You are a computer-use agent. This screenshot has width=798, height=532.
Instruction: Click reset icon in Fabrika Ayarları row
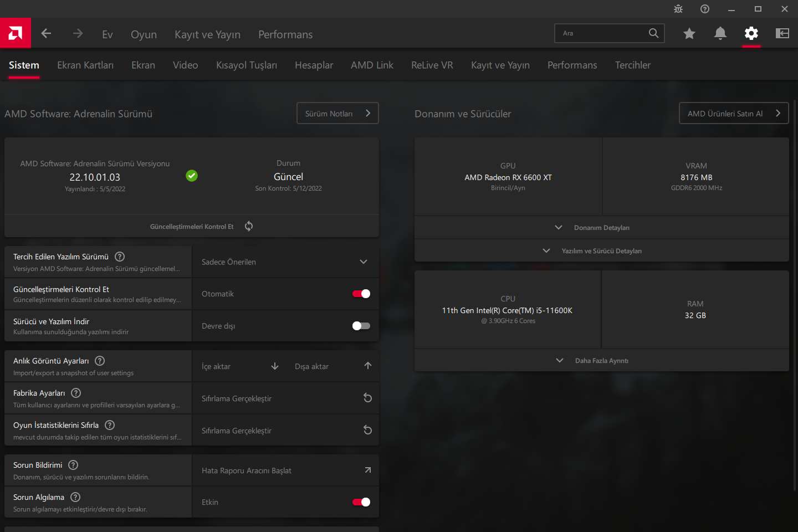[x=367, y=398]
